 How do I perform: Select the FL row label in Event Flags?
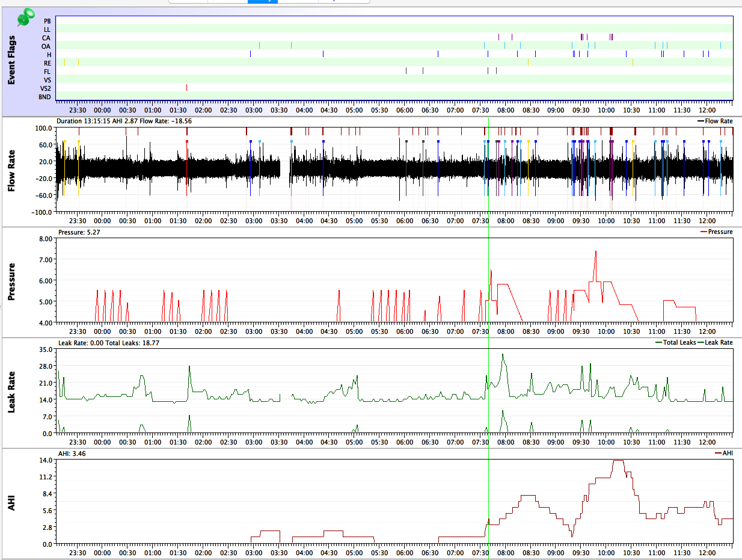tap(48, 71)
